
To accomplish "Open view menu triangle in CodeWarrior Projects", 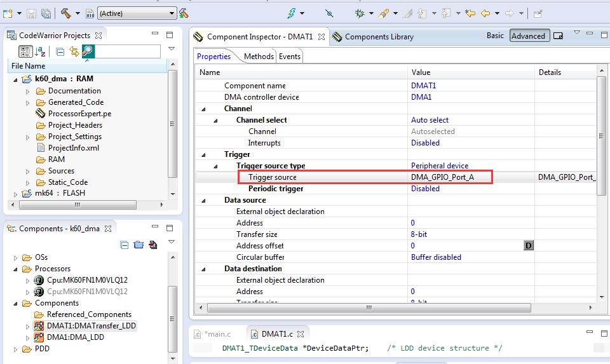I will (171, 49).
